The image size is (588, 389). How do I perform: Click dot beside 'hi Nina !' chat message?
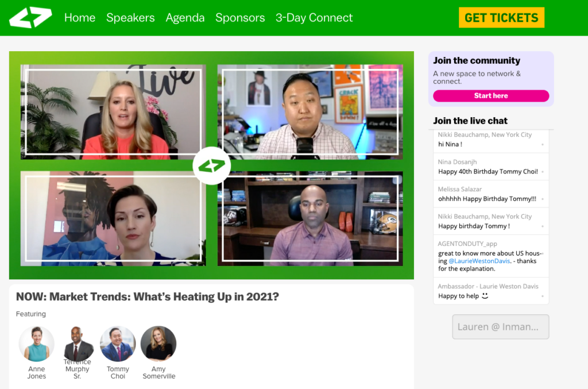542,144
